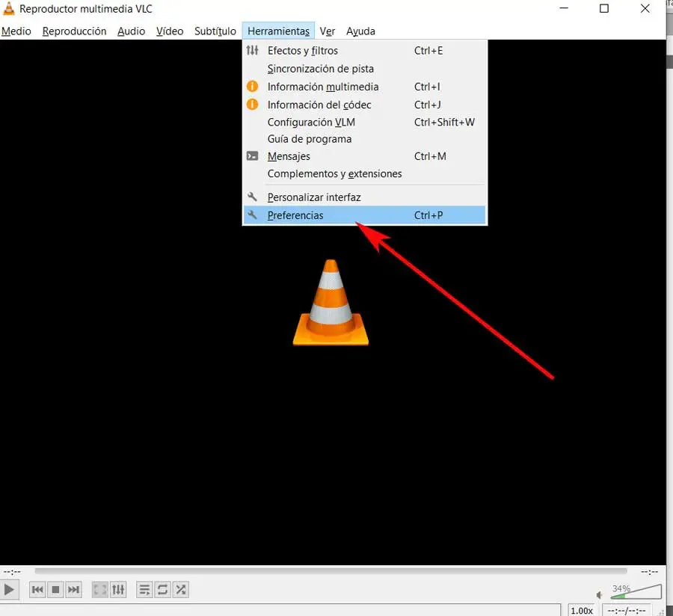Minimize the VLC window

[564, 8]
